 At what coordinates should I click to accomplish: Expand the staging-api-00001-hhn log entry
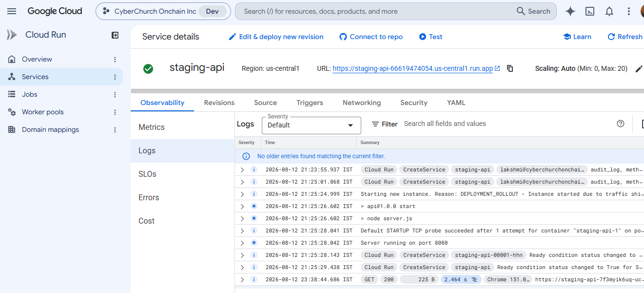click(242, 255)
